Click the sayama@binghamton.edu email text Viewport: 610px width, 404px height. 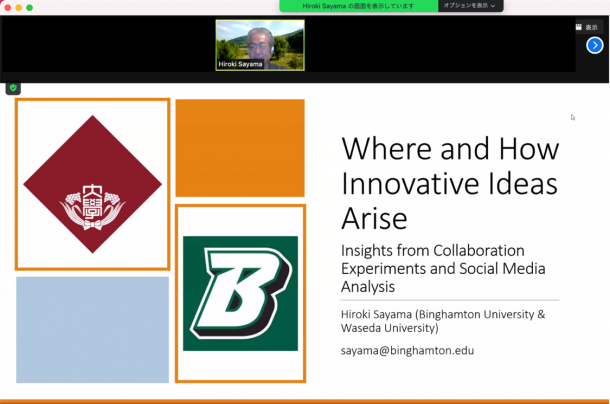(407, 350)
